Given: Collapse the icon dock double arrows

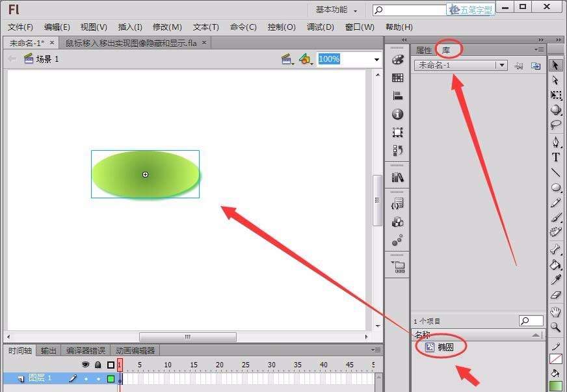Looking at the screenshot, I should 404,40.
